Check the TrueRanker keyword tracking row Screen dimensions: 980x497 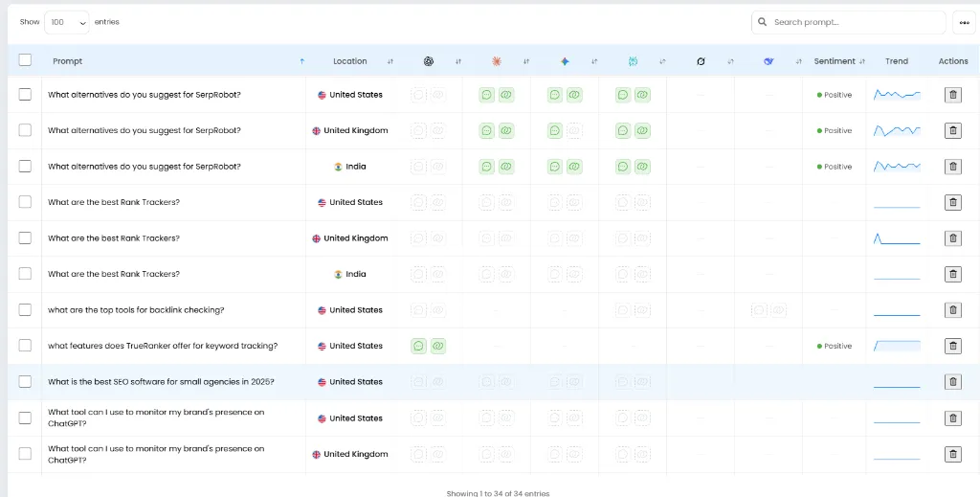pyautogui.click(x=25, y=346)
